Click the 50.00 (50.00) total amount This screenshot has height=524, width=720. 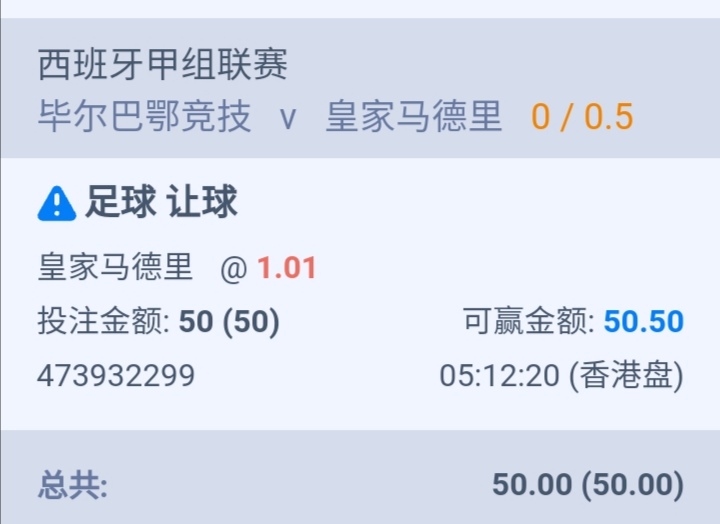click(x=587, y=485)
